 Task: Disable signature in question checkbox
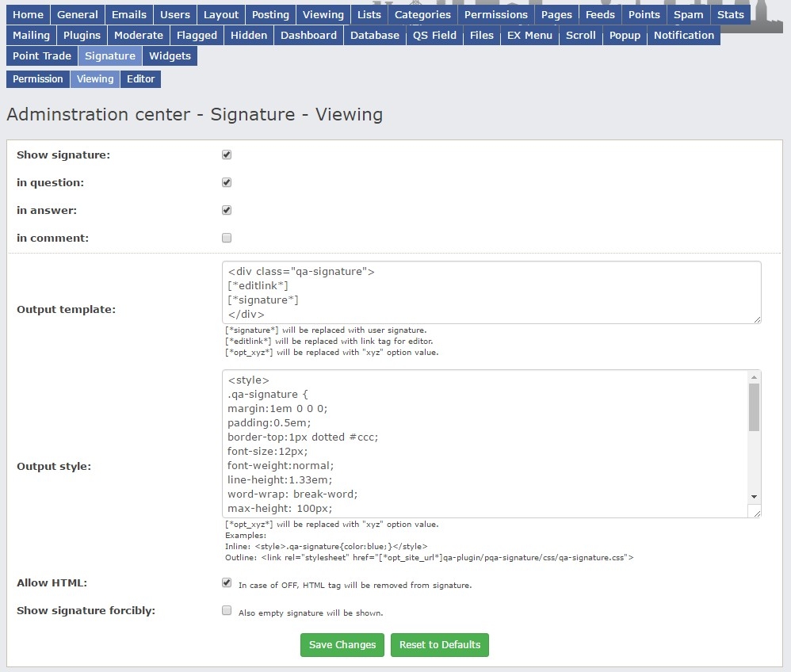tap(227, 182)
